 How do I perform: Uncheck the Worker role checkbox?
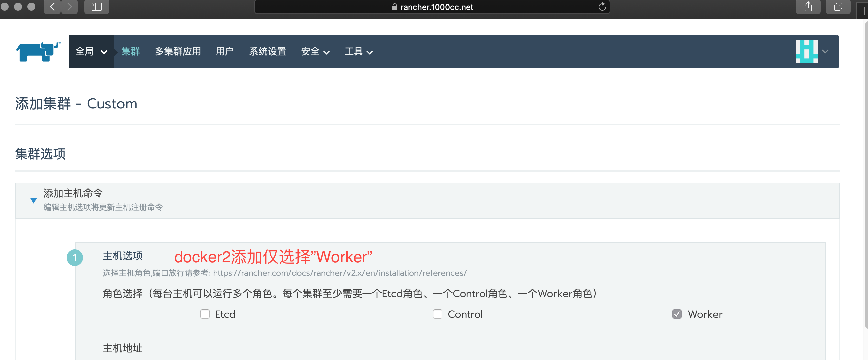677,314
